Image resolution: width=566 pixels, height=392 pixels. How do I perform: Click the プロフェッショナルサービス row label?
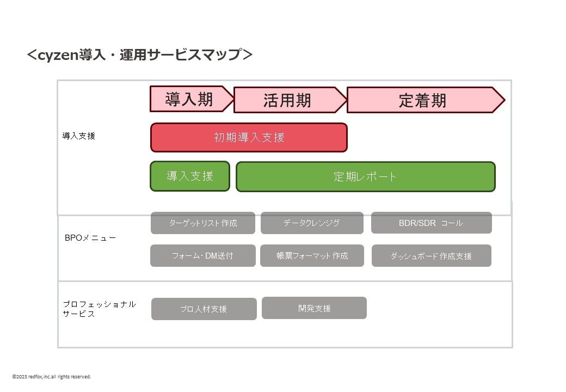coord(99,309)
